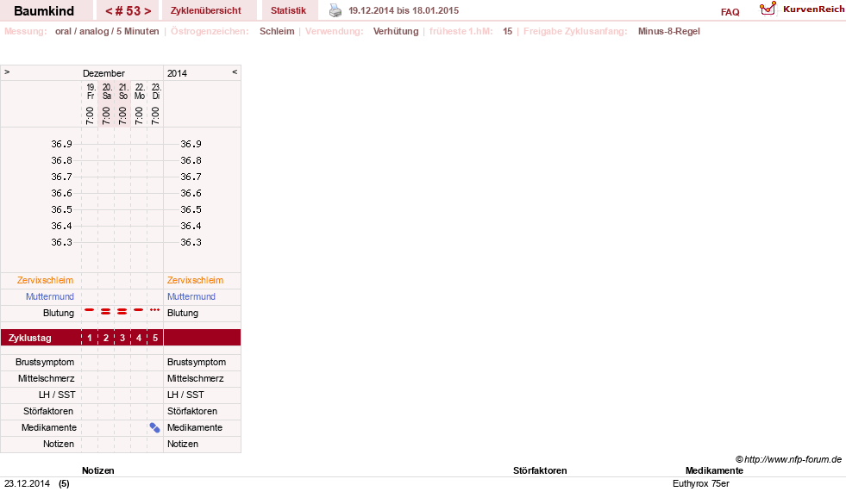Click the KurvenReich logo icon
This screenshot has height=504, width=846.
point(768,9)
